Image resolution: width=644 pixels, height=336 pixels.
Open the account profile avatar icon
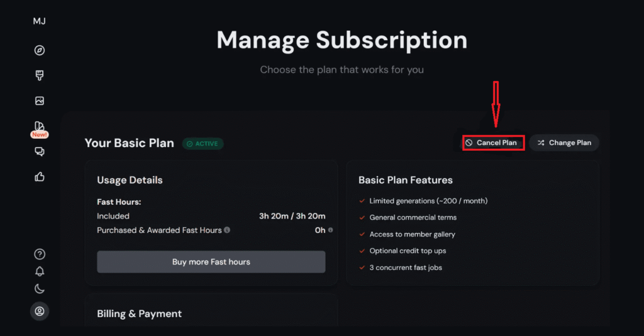tap(40, 311)
